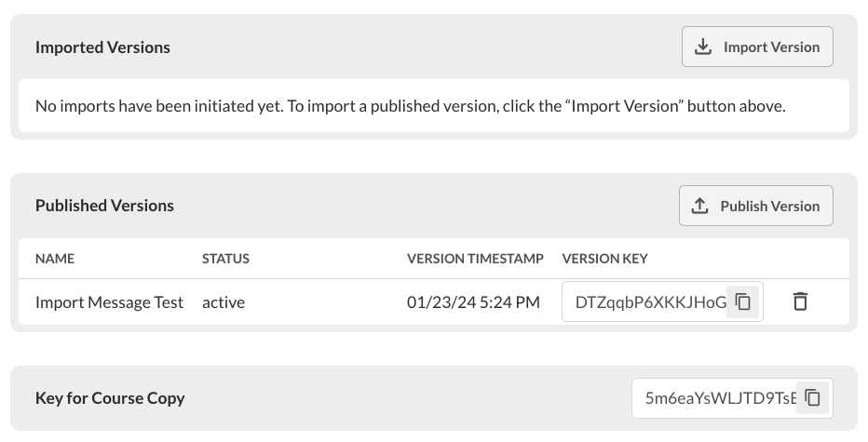The image size is (868, 442).
Task: Select the Import Message Test row name
Action: (109, 302)
